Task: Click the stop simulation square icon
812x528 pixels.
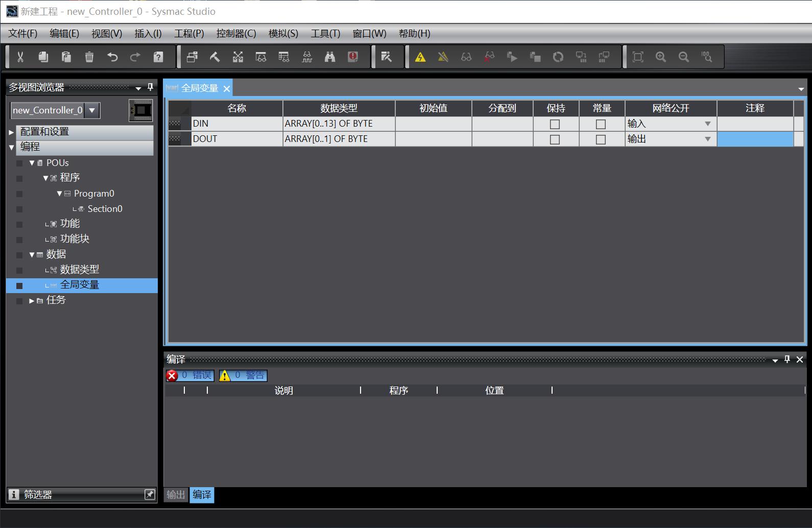Action: [x=535, y=57]
